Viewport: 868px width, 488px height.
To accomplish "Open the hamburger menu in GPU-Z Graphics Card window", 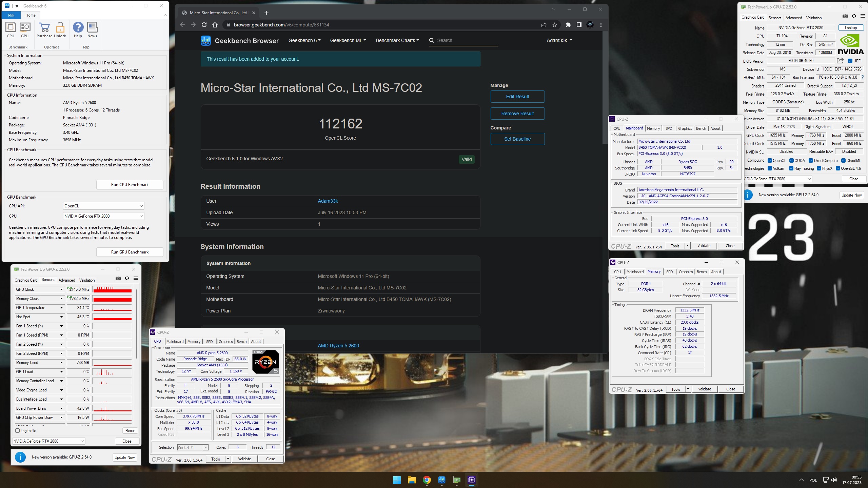I will 863,16.
